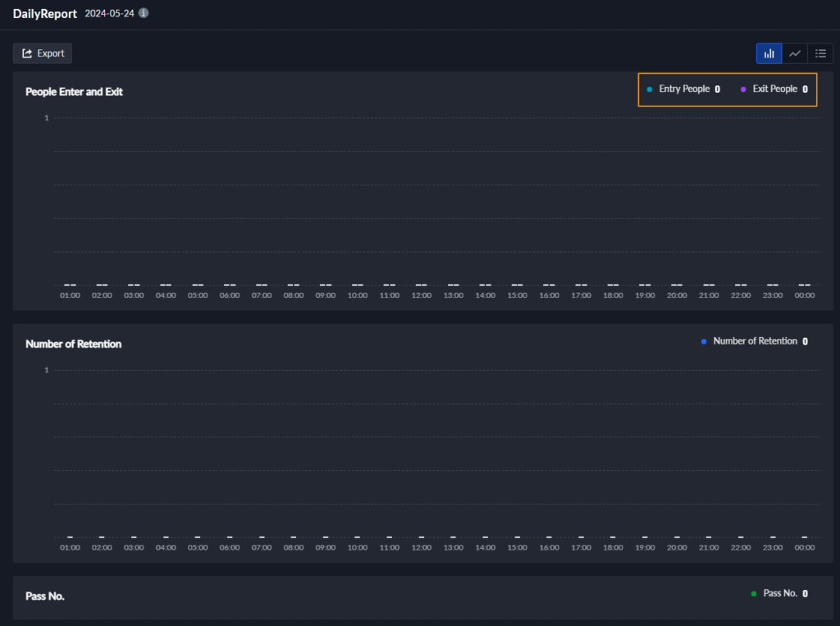Click 18:00 label in Number of Retention chart
The width and height of the screenshot is (840, 626).
[613, 547]
